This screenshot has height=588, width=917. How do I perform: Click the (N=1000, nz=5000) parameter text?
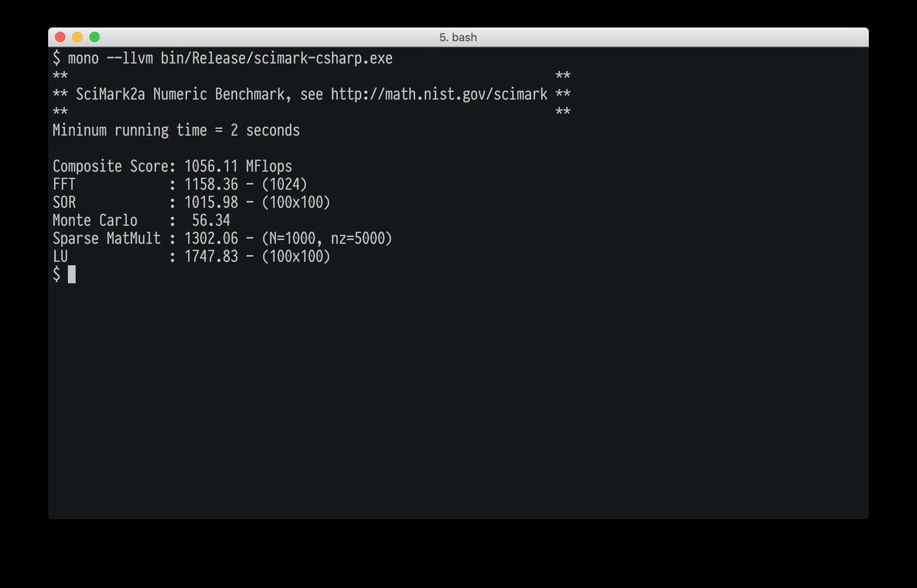click(x=327, y=239)
